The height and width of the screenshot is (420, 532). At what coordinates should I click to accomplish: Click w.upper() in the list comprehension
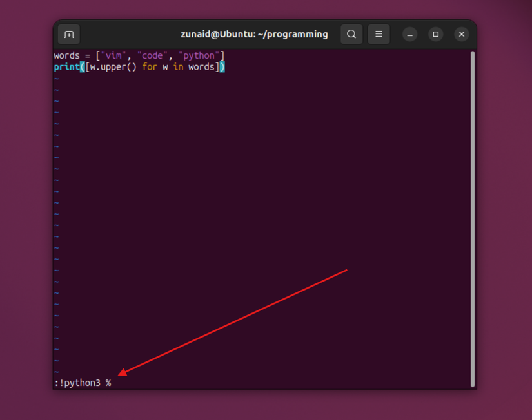pyautogui.click(x=113, y=67)
